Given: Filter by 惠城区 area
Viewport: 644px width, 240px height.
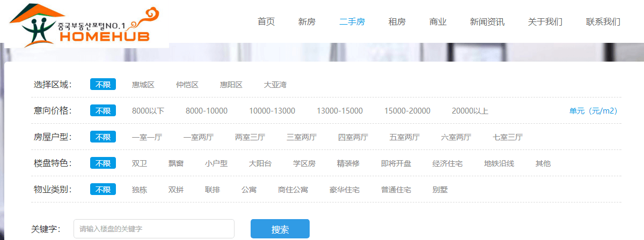Looking at the screenshot, I should 143,85.
